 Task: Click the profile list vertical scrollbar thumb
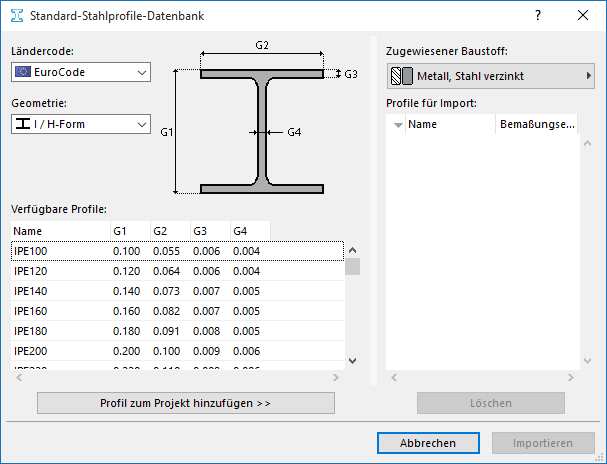[x=352, y=267]
